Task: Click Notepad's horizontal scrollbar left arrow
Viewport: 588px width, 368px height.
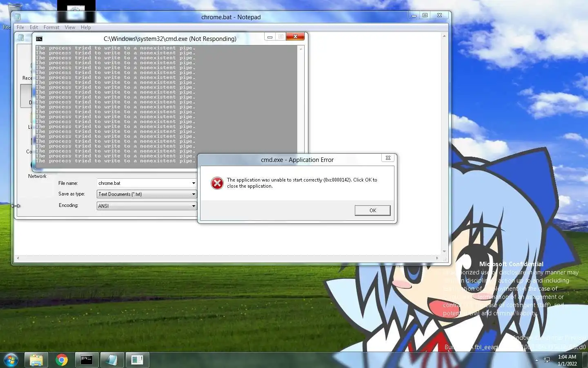Action: (x=18, y=258)
